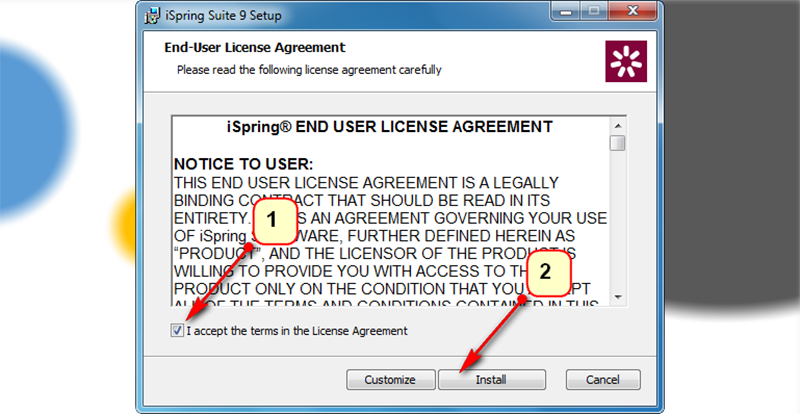Viewport: 800px width, 414px height.
Task: Click the 'I accept the terms' label text
Action: click(297, 331)
